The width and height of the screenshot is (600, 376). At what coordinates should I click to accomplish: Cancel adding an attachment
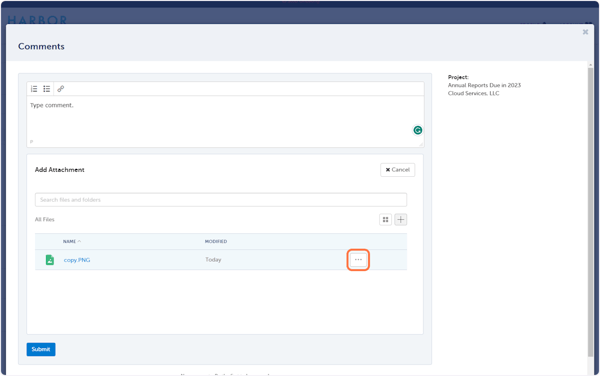pos(397,170)
